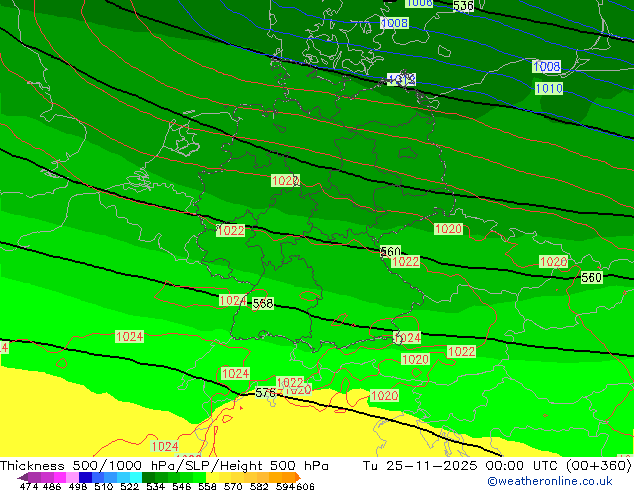Click the purple arrow tip of the legend
This screenshot has height=490, width=634.
(x=22, y=477)
